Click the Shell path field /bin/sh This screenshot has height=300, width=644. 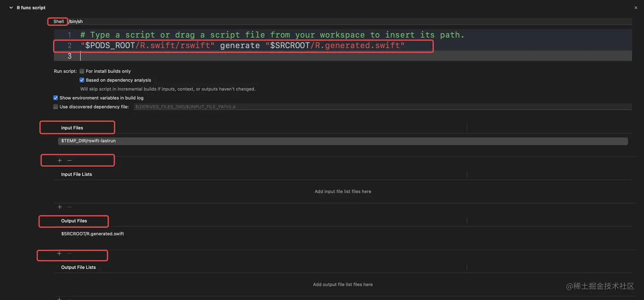click(x=341, y=21)
